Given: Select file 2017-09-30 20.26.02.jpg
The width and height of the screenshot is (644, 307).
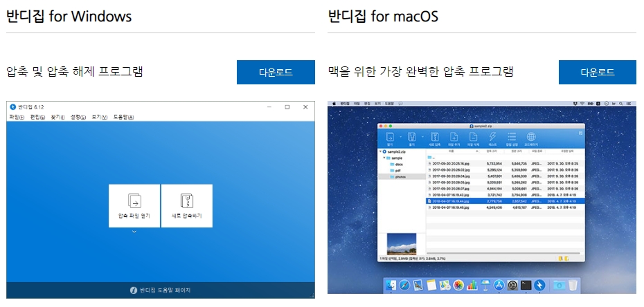Looking at the screenshot, I should (506, 169).
